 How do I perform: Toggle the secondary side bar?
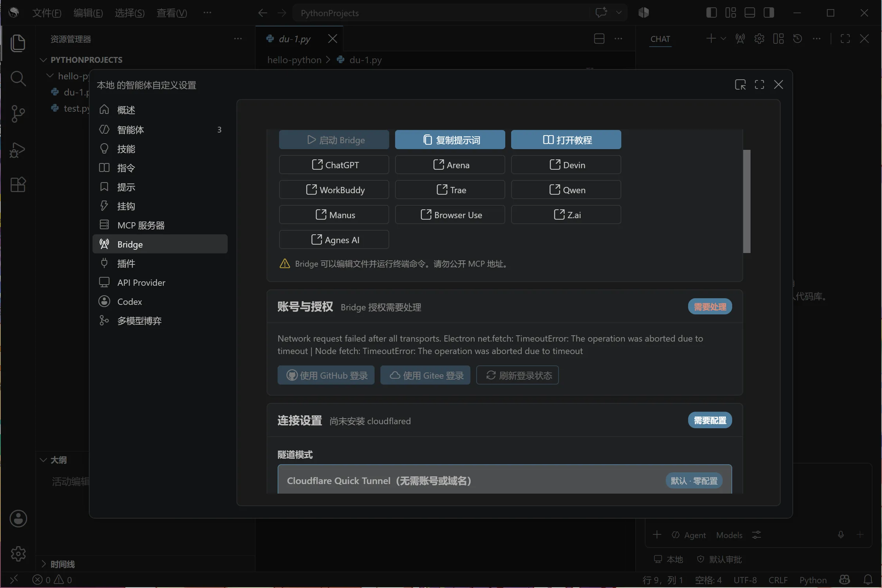click(x=769, y=13)
